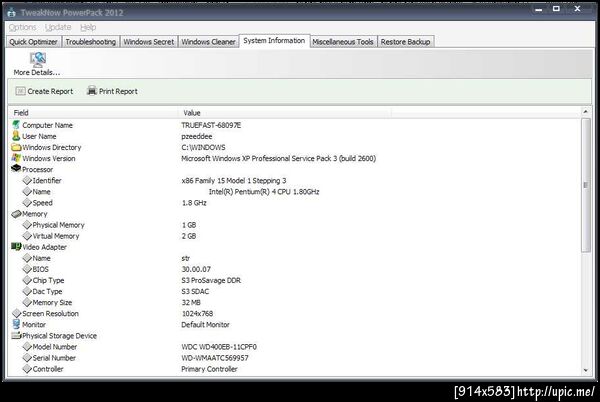
Task: Switch to Windows Cleaner tab
Action: coord(208,42)
